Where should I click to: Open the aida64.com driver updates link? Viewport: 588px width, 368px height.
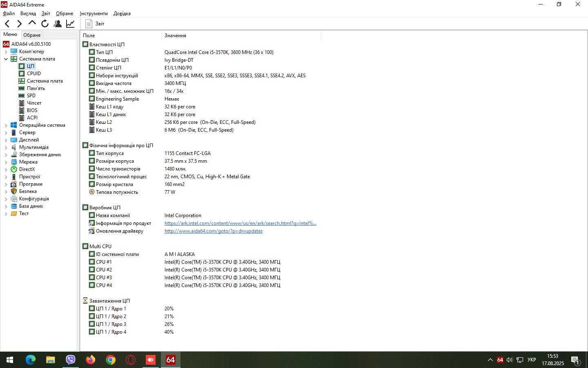coord(214,231)
